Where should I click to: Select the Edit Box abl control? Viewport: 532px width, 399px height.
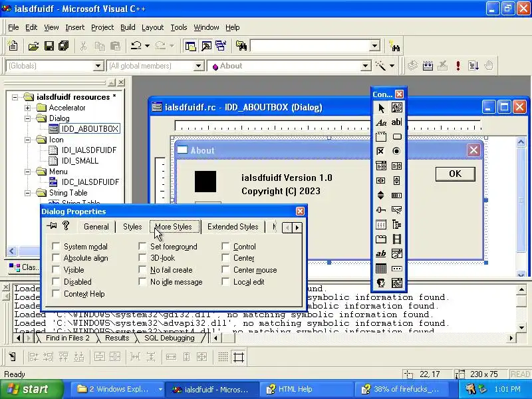point(396,122)
